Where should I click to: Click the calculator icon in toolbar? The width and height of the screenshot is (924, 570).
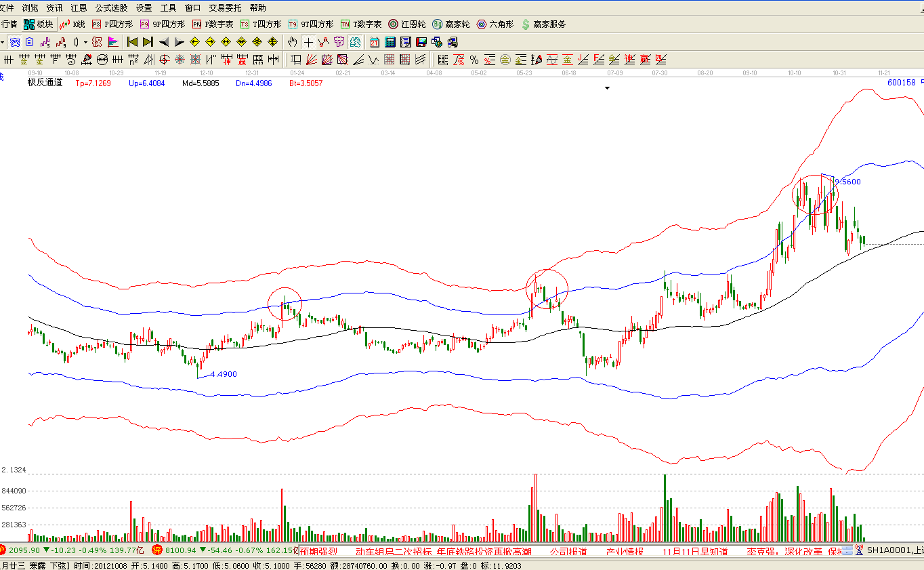[390, 42]
